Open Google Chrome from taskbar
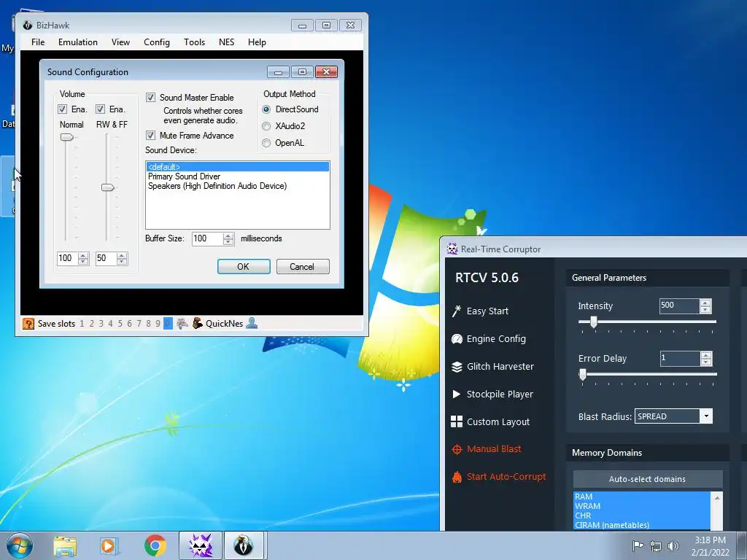 tap(155, 545)
